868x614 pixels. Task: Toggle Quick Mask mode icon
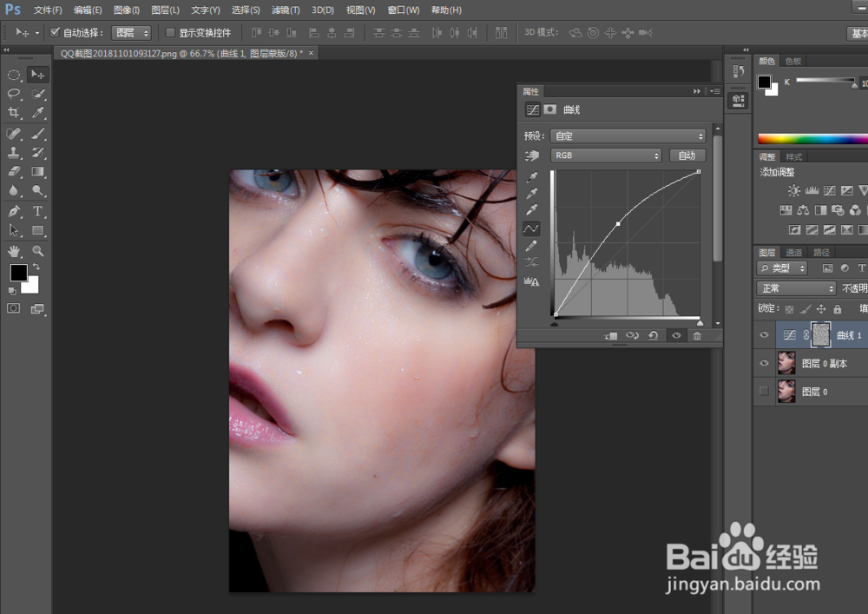pos(13,308)
